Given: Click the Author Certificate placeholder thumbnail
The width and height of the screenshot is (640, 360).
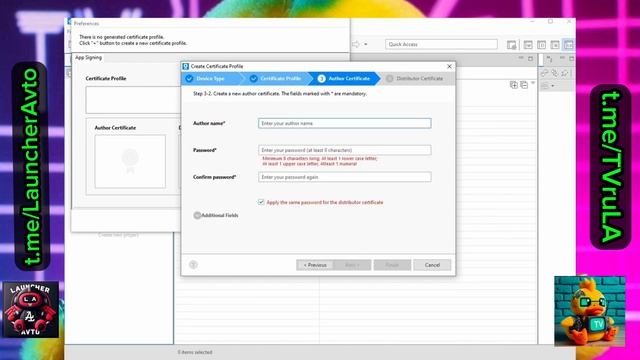Looking at the screenshot, I should tap(130, 162).
